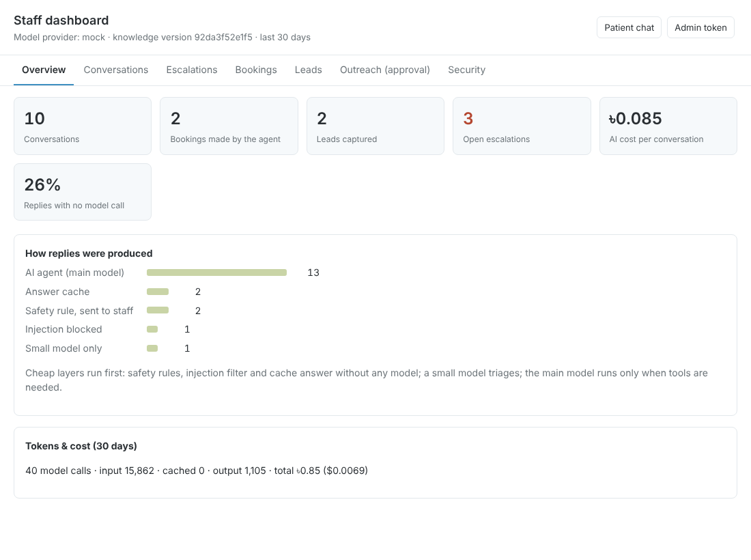Click the Bookings made by the agent card

229,126
